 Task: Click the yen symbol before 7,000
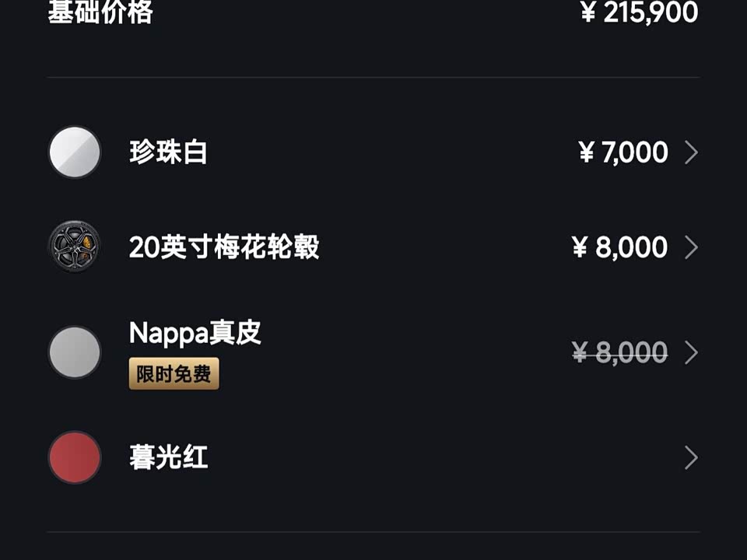587,152
